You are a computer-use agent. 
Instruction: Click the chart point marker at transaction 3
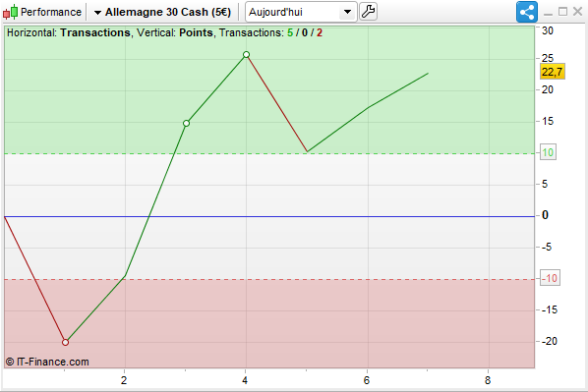pyautogui.click(x=187, y=123)
